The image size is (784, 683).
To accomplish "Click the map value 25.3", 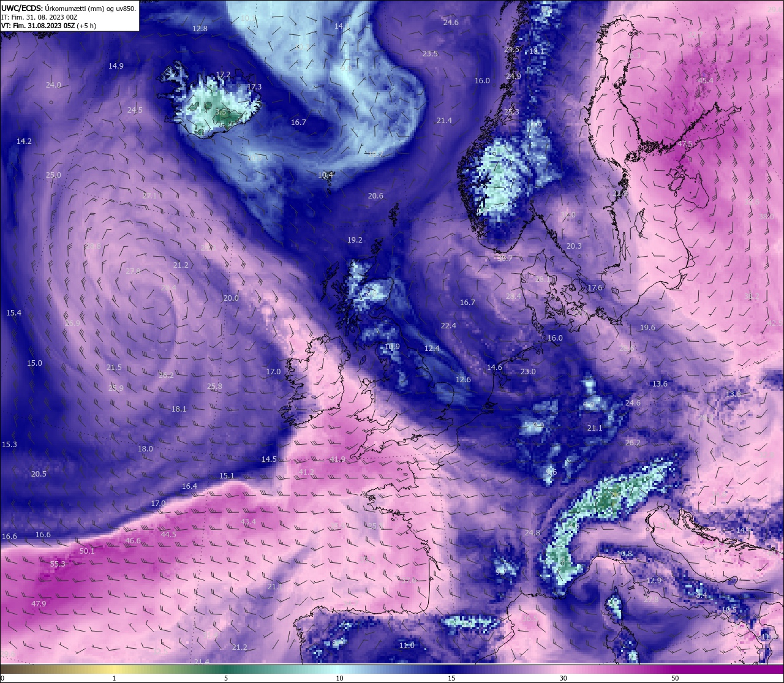I will [x=511, y=112].
